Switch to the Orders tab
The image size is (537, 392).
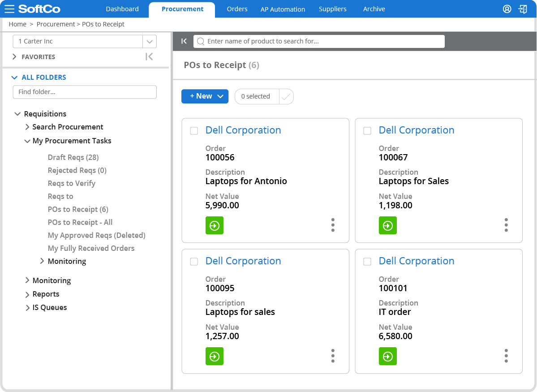[237, 9]
